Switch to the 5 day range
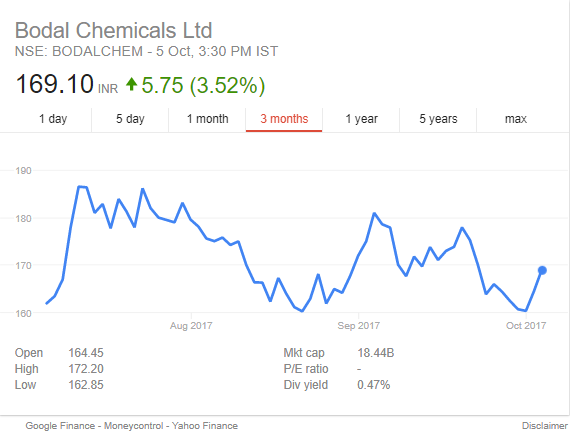The image size is (570, 438). coord(130,119)
